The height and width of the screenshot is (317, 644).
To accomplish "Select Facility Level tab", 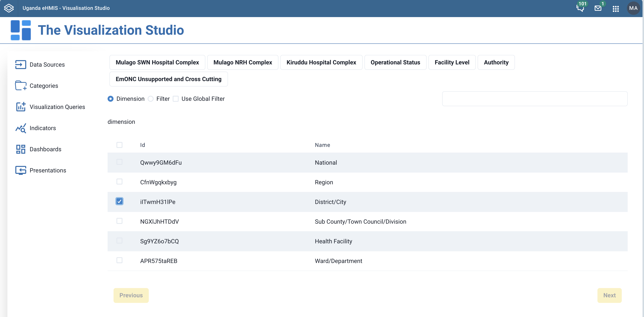I will 452,62.
